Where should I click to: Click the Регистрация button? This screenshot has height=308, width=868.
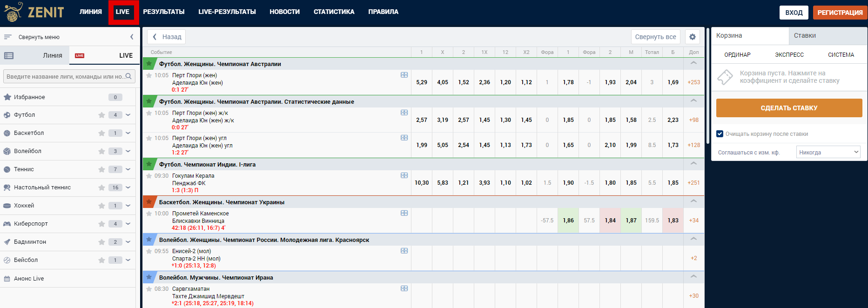click(x=840, y=13)
